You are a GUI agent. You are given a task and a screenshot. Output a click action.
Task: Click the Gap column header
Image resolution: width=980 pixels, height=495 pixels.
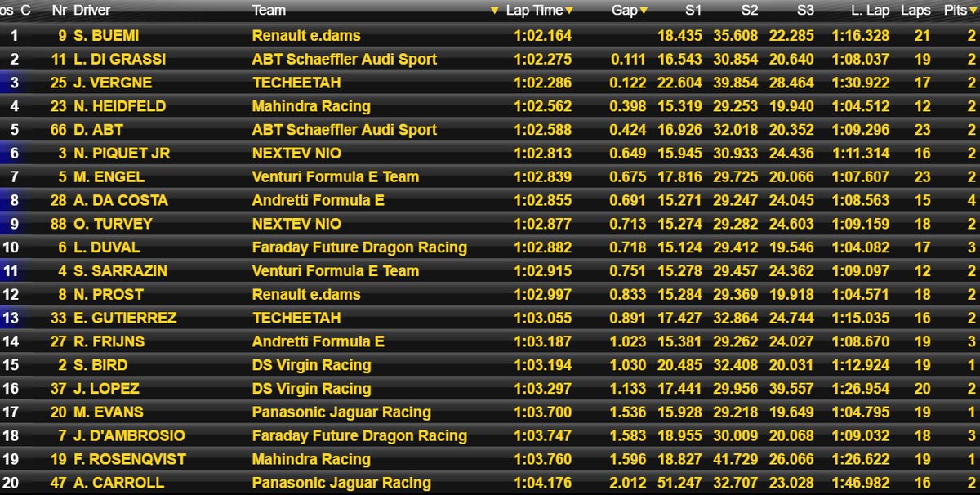tap(624, 11)
